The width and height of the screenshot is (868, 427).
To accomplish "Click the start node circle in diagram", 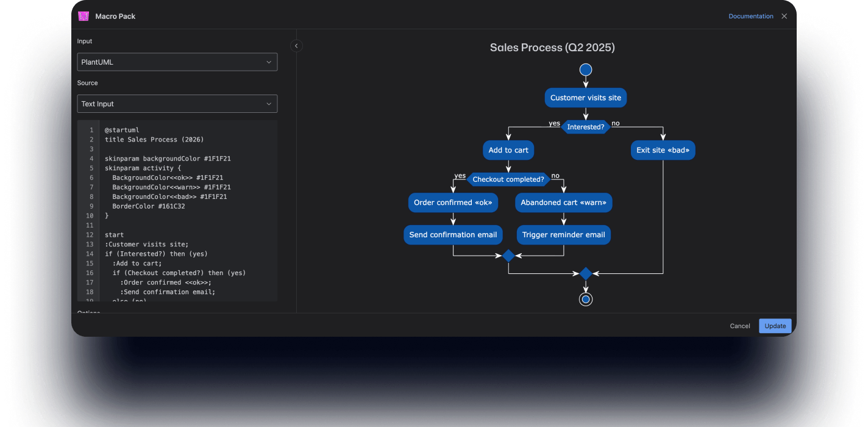I will [586, 70].
